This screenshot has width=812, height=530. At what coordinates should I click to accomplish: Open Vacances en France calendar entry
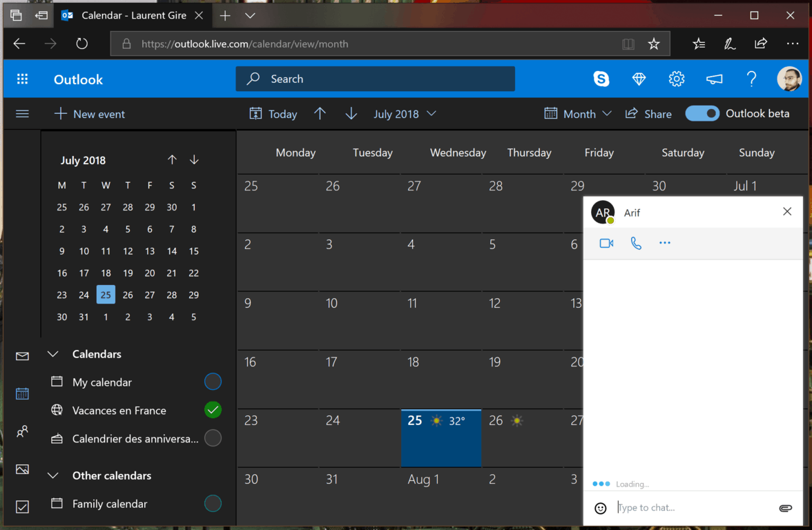[119, 411]
